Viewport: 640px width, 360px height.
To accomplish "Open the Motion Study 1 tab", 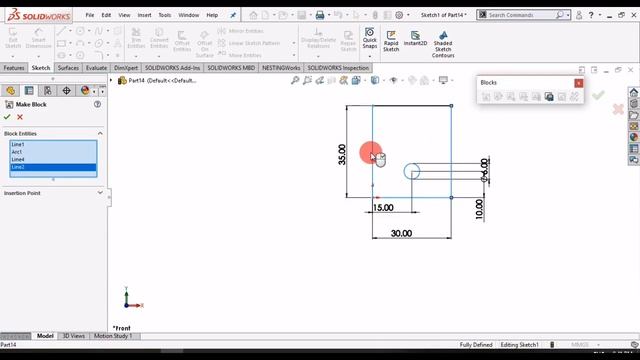I will pyautogui.click(x=113, y=336).
